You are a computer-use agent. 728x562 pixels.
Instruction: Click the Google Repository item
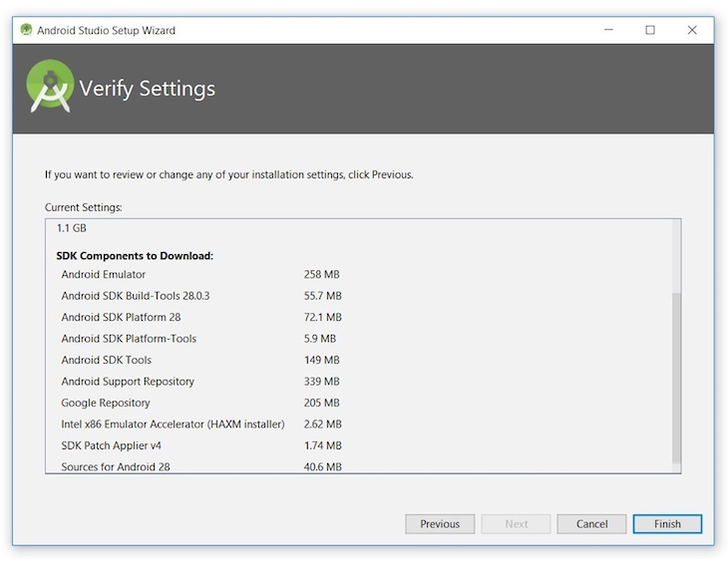106,403
